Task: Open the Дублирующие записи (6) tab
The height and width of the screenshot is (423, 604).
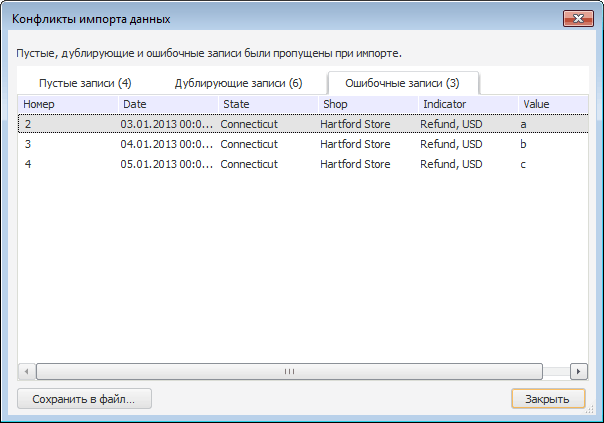Action: 238,83
